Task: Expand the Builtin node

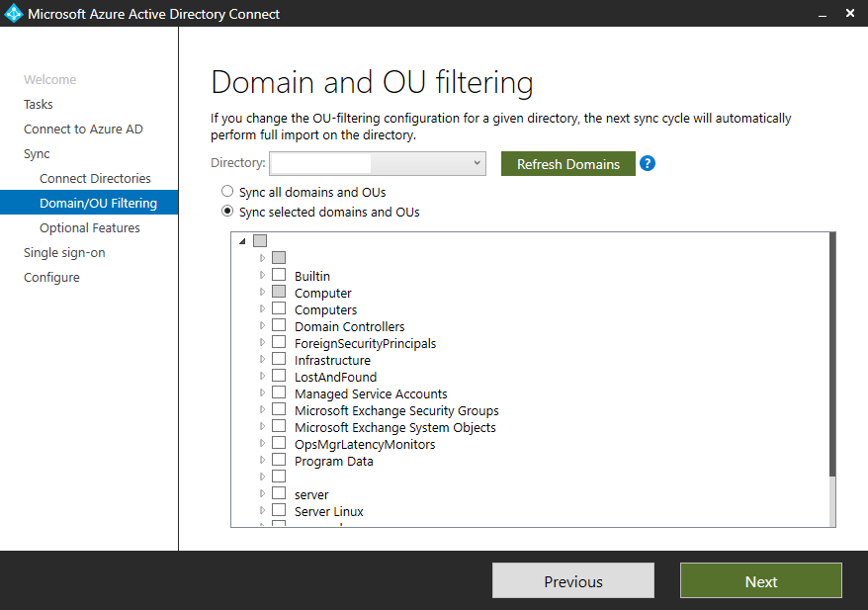Action: tap(262, 275)
